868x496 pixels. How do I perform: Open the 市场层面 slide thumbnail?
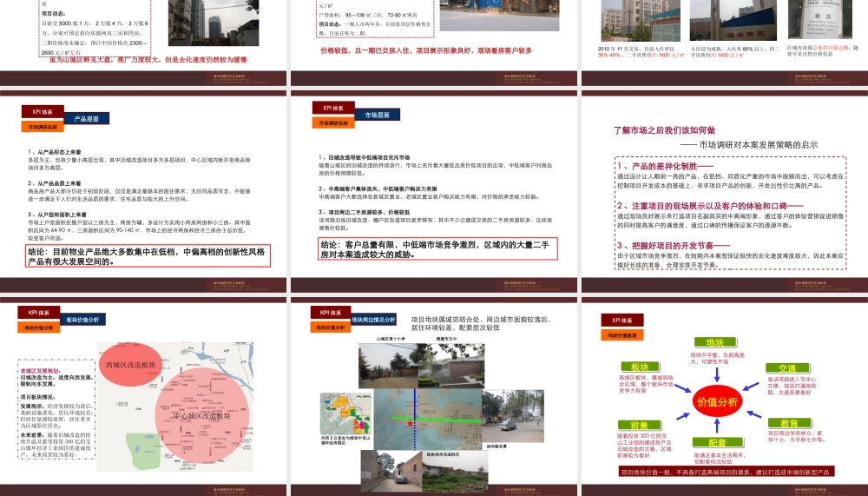[434, 191]
